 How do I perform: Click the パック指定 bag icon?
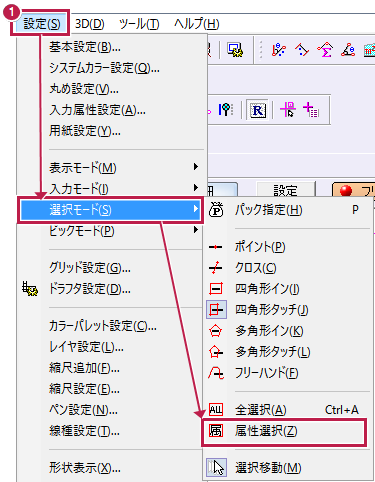(x=216, y=210)
